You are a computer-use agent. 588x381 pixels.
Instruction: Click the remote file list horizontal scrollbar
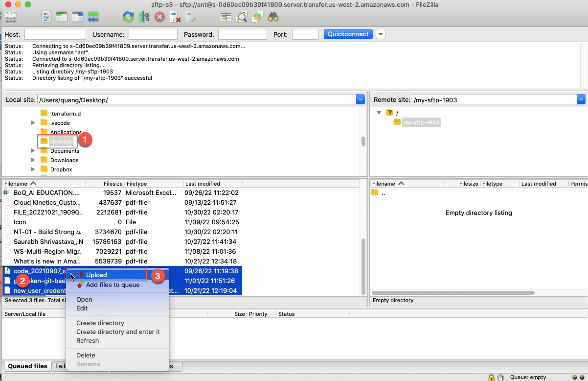[453, 292]
